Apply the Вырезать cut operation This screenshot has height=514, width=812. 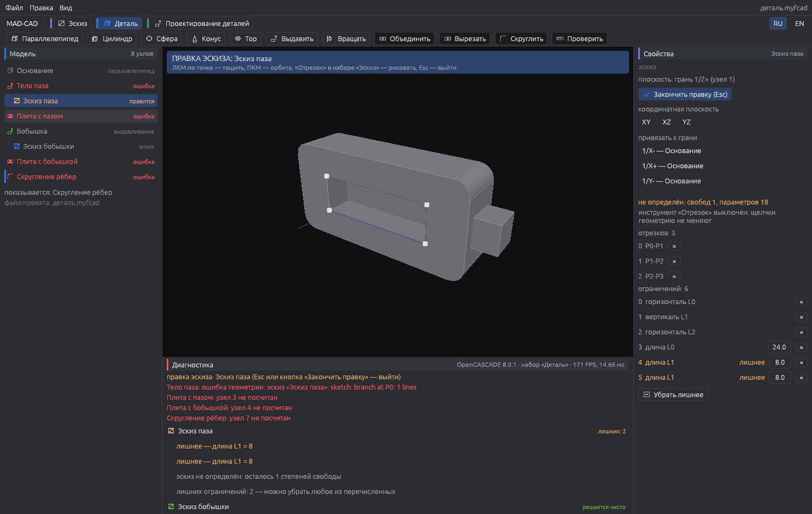pyautogui.click(x=464, y=39)
